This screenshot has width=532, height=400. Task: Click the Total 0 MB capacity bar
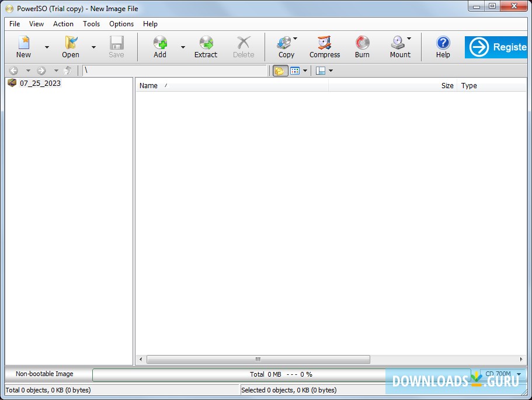[x=281, y=374]
